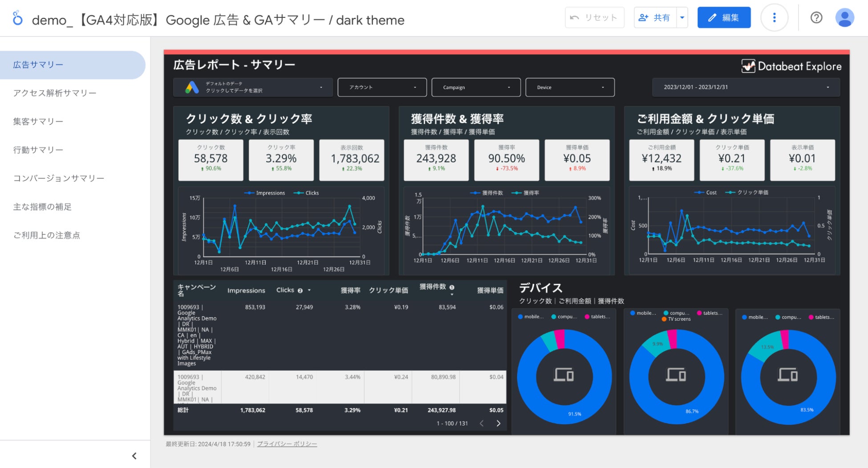The height and width of the screenshot is (468, 868).
Task: Select アクセス解析サマリー page in sidebar
Action: click(x=55, y=93)
